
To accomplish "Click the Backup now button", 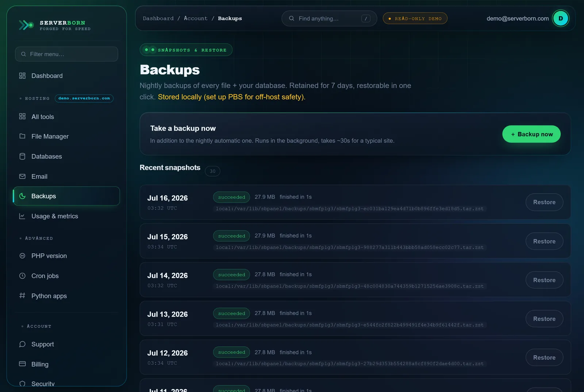I will [x=531, y=134].
